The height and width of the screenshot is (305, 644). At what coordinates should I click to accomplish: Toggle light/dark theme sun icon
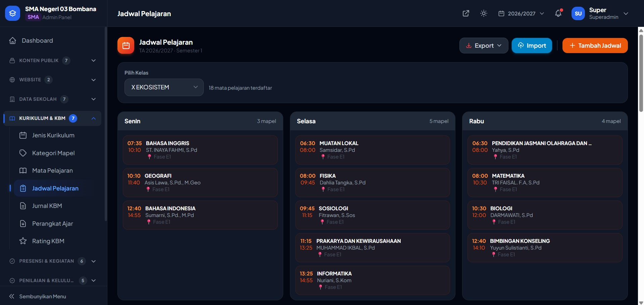click(x=484, y=13)
